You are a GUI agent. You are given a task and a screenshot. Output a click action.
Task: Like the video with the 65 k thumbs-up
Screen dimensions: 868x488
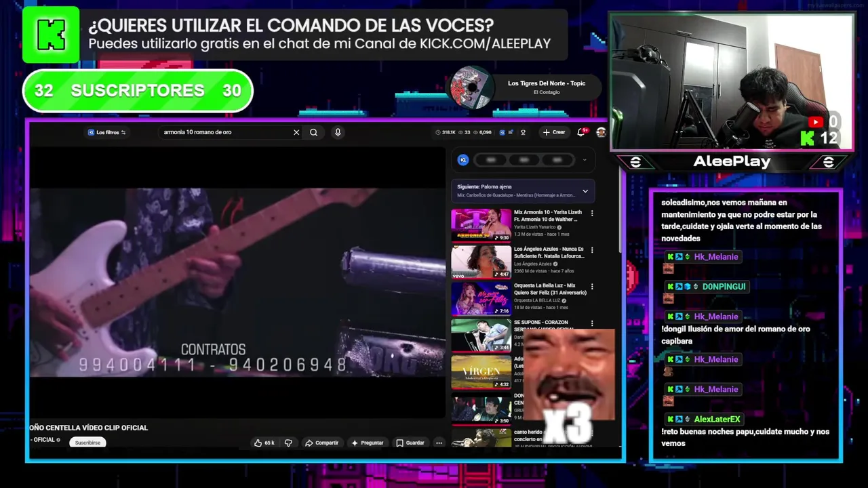(x=264, y=443)
